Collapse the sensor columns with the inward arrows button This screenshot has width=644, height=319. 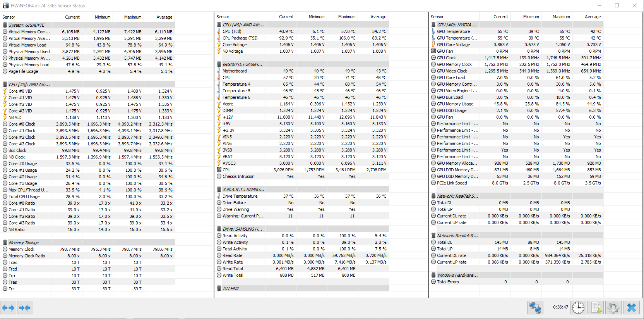click(25, 308)
